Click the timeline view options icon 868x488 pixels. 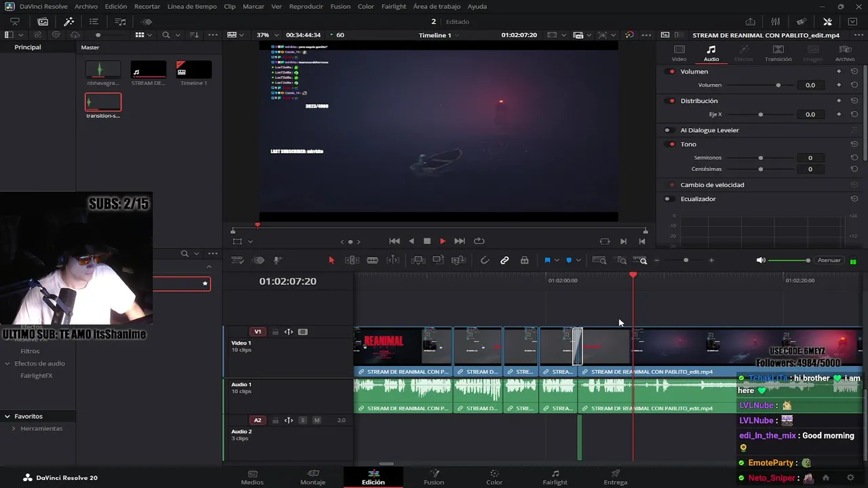(x=237, y=260)
